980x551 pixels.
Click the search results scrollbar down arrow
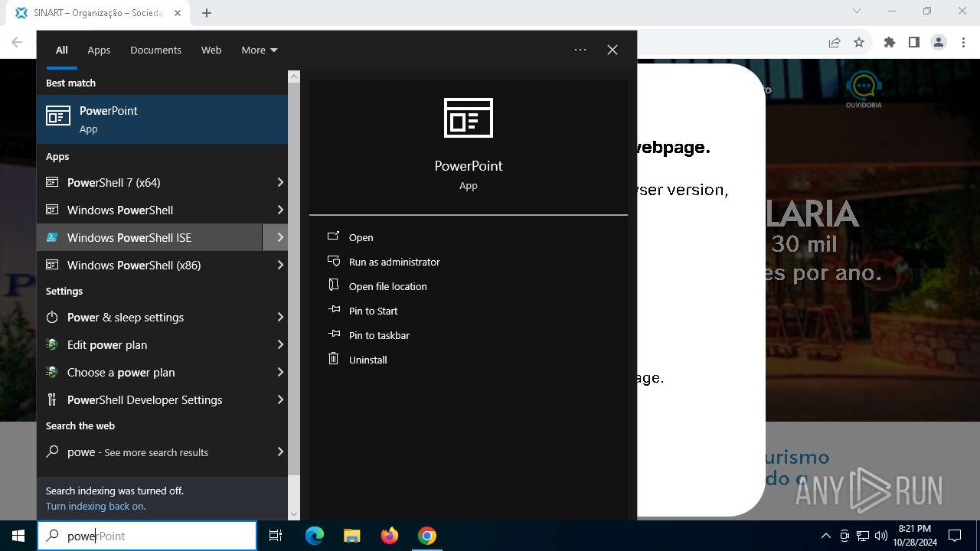point(294,514)
